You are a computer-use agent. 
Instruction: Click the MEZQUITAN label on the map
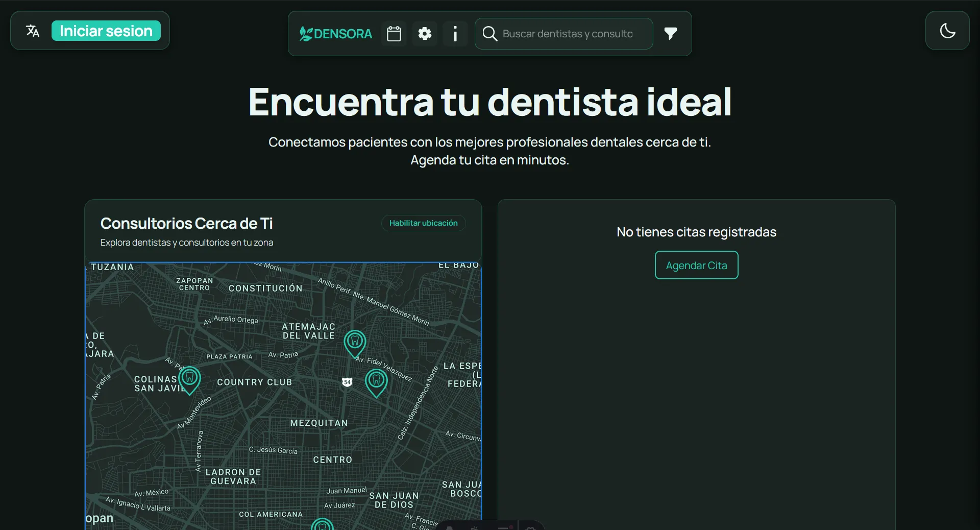[319, 423]
